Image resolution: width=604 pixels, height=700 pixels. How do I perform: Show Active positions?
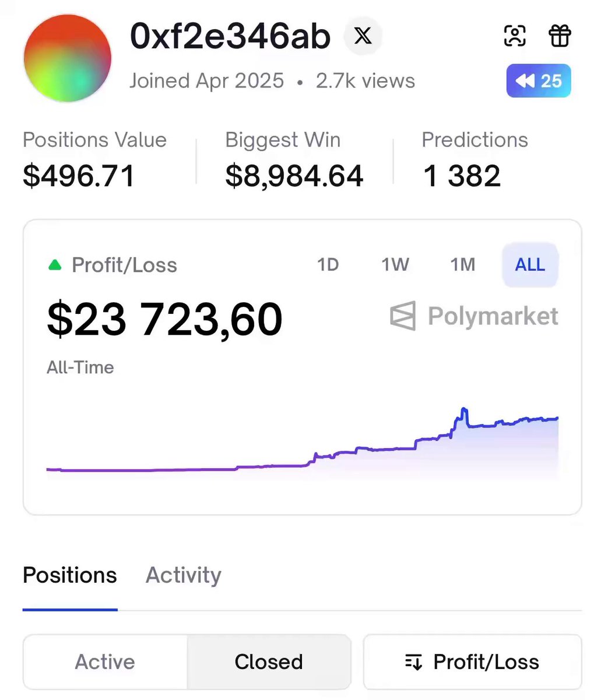[105, 662]
